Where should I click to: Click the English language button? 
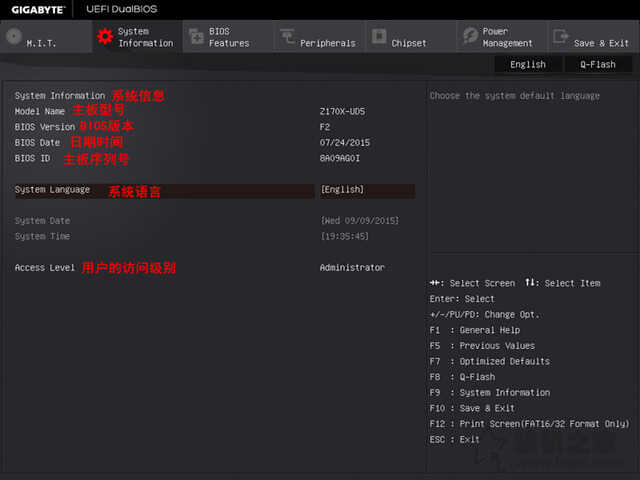tap(528, 64)
